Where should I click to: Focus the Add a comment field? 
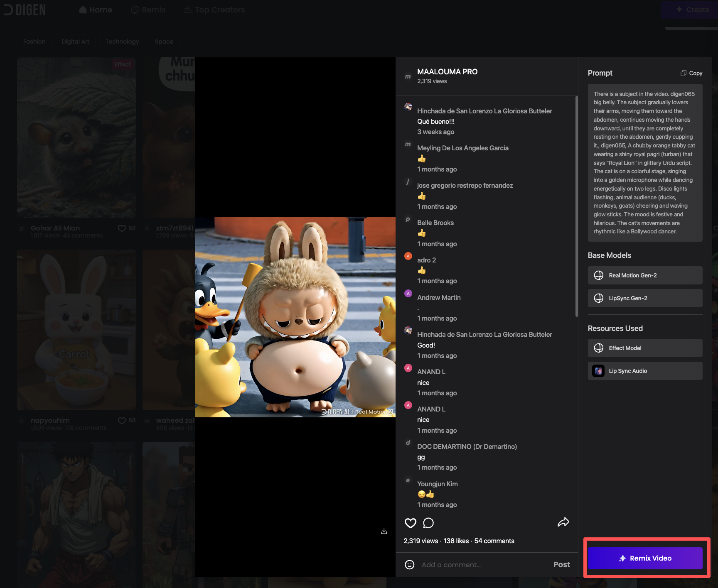tap(482, 565)
